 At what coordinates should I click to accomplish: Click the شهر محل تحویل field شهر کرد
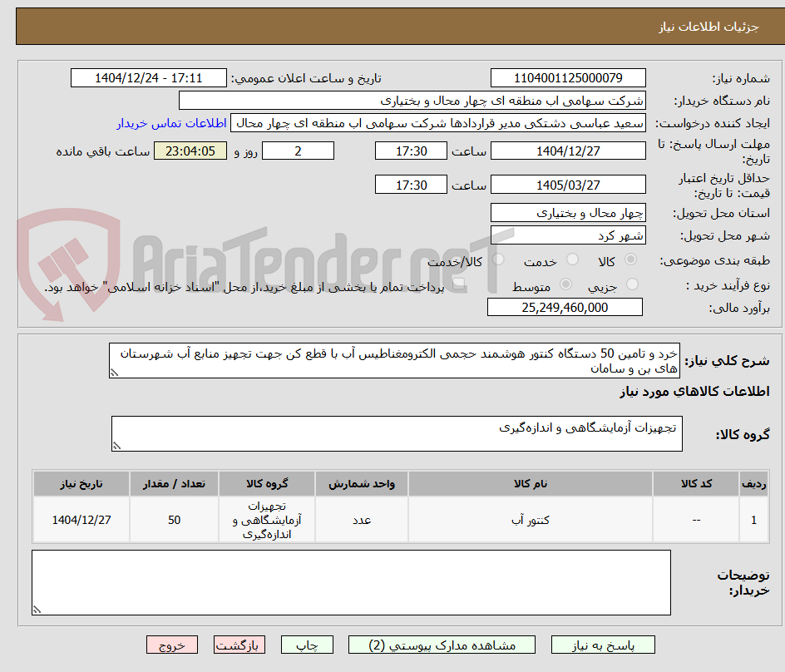click(x=568, y=235)
